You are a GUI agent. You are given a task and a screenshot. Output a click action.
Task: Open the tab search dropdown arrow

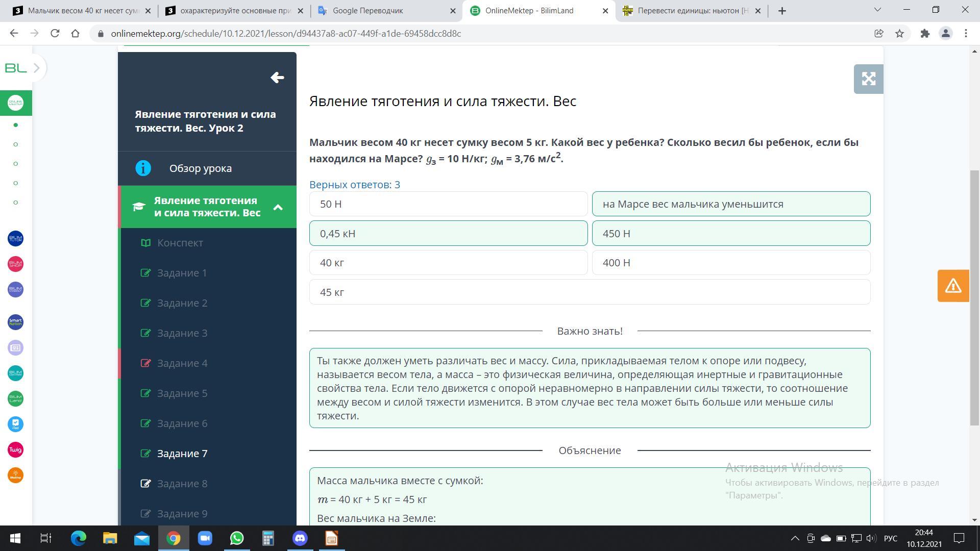pyautogui.click(x=878, y=10)
